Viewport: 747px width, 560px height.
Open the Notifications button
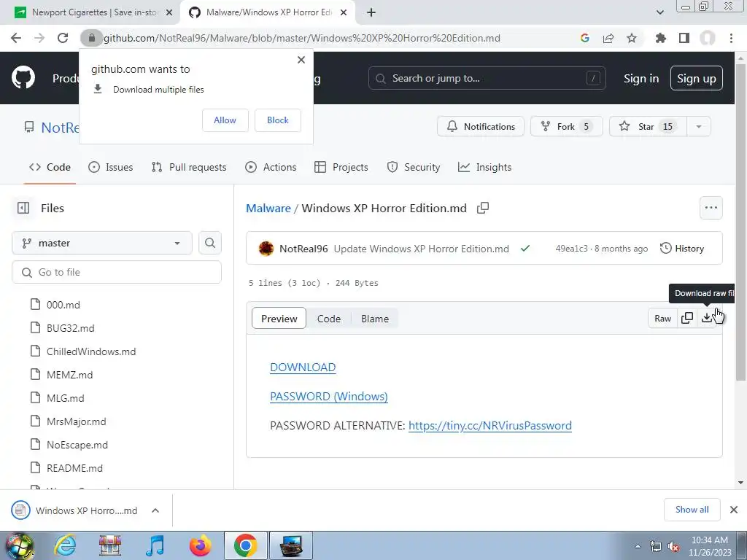tap(481, 127)
